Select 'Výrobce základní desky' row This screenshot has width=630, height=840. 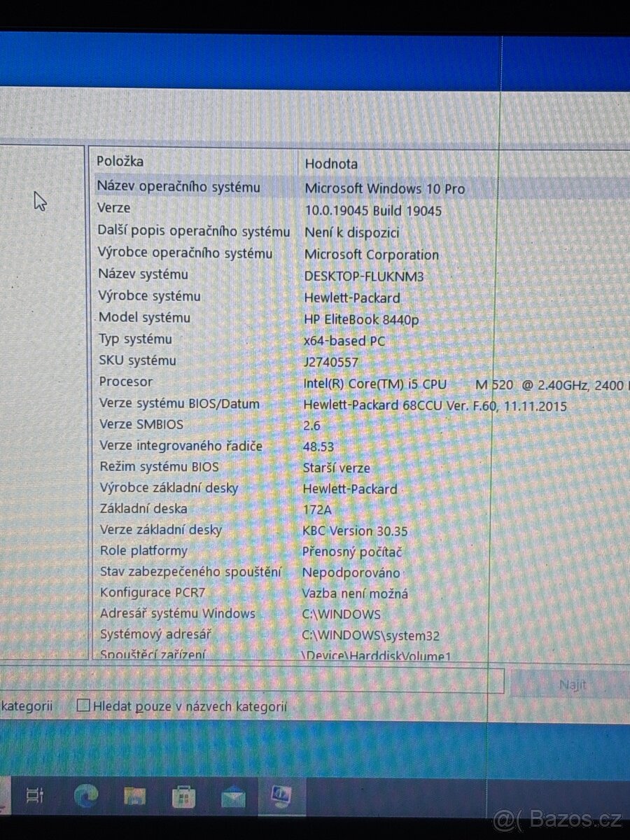coord(169,487)
